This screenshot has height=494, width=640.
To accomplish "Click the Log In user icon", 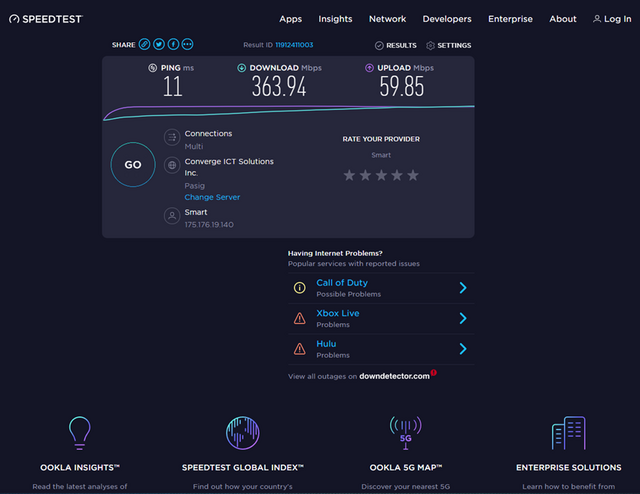I will pyautogui.click(x=597, y=19).
